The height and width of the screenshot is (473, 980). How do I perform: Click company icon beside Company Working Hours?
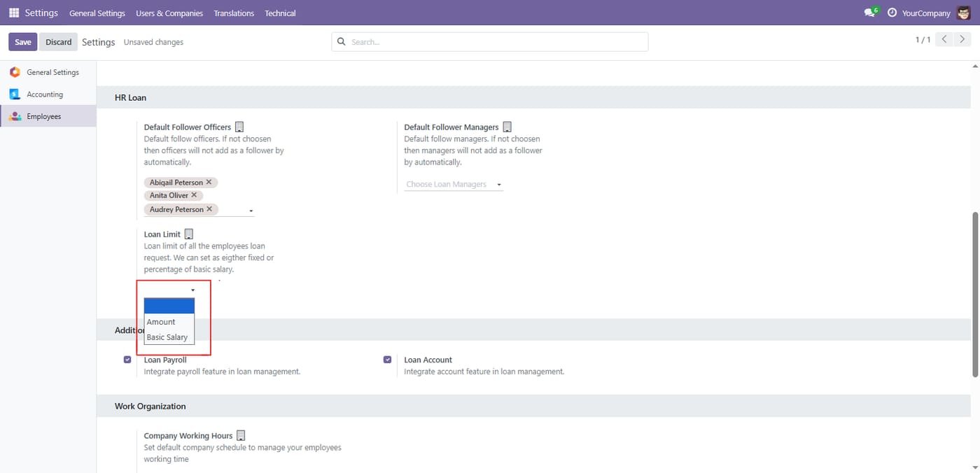(241, 435)
